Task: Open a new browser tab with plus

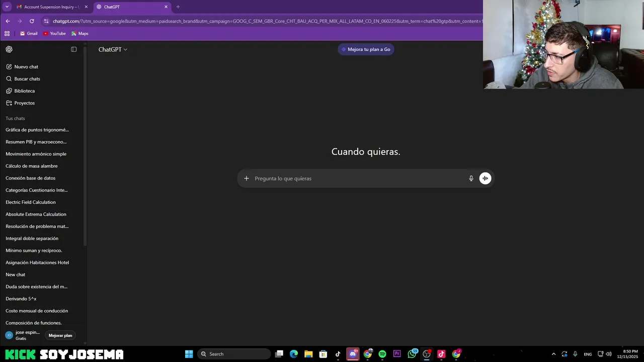Action: click(x=178, y=7)
